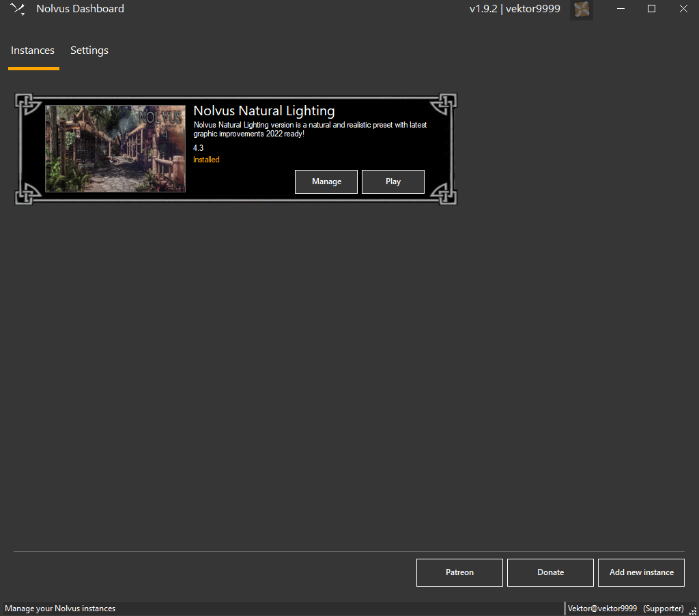Viewport: 699px width, 616px height.
Task: Click the Nolvus app logo icon
Action: (18, 9)
